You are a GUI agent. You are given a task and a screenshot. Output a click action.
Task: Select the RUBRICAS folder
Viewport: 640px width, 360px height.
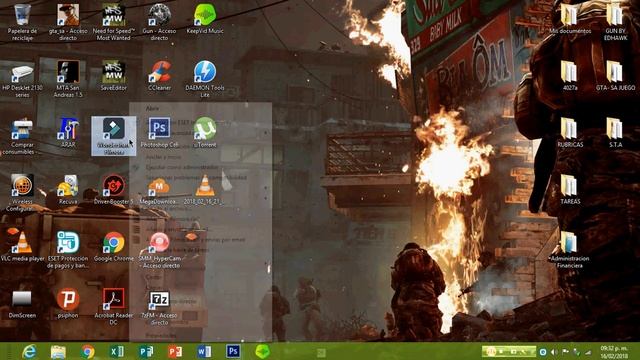pyautogui.click(x=570, y=133)
